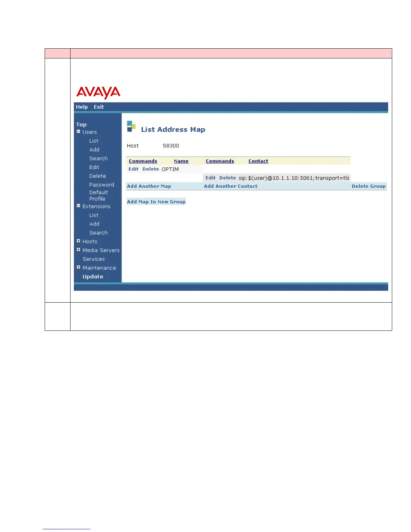Open Add under Extensions
411x532 pixels.
pyautogui.click(x=94, y=224)
